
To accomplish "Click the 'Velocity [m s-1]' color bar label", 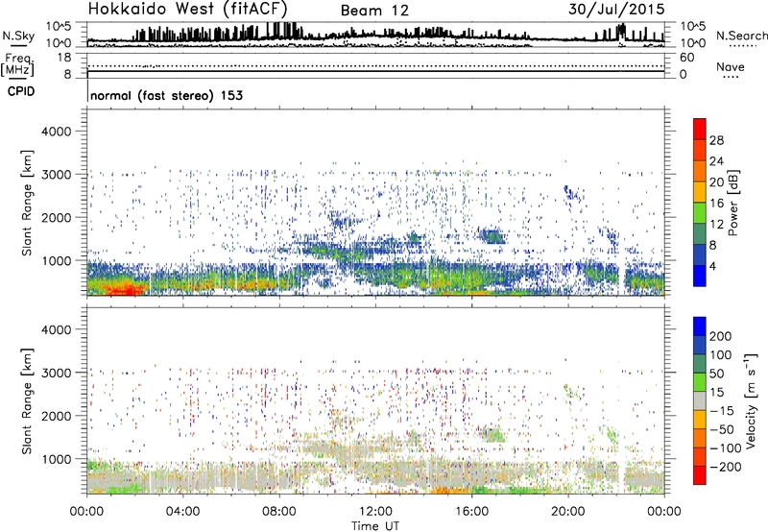I will (x=751, y=400).
